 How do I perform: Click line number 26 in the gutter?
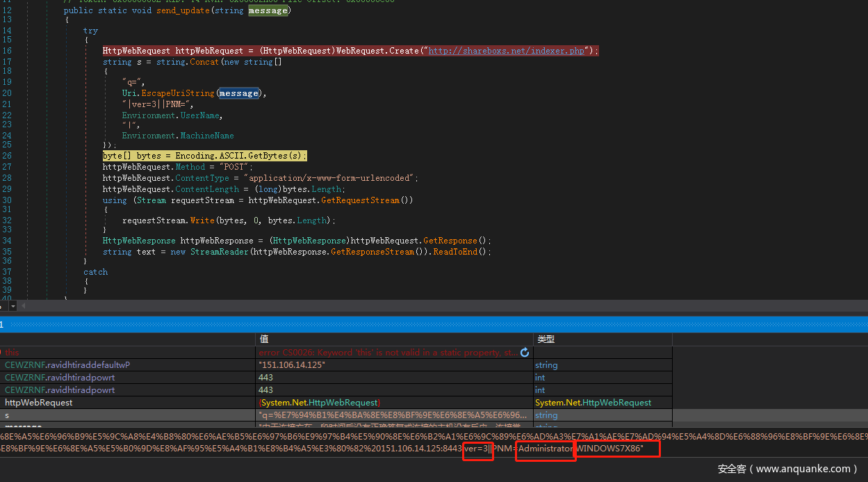pyautogui.click(x=7, y=156)
